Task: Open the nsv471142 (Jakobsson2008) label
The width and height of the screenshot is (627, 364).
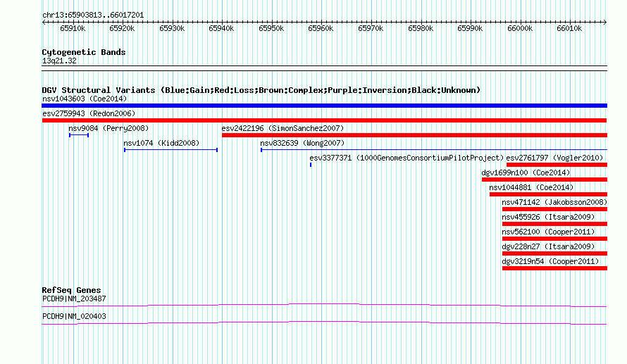Action: point(554,202)
